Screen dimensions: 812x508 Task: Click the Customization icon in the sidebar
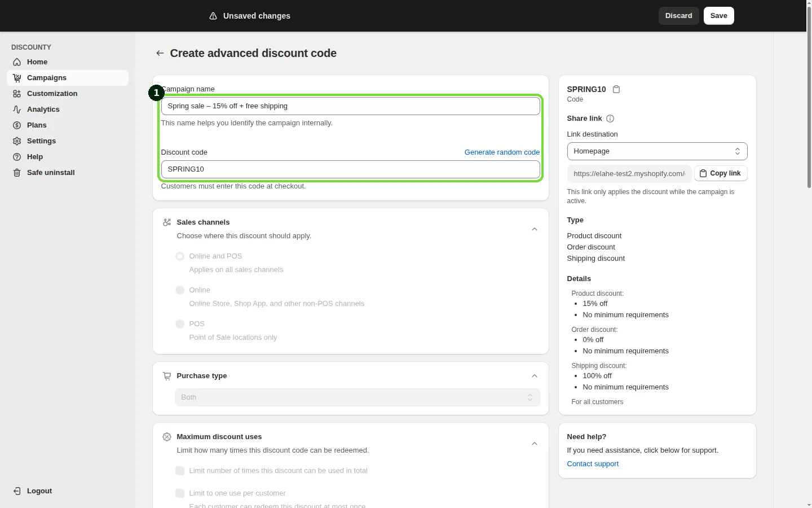pyautogui.click(x=17, y=94)
